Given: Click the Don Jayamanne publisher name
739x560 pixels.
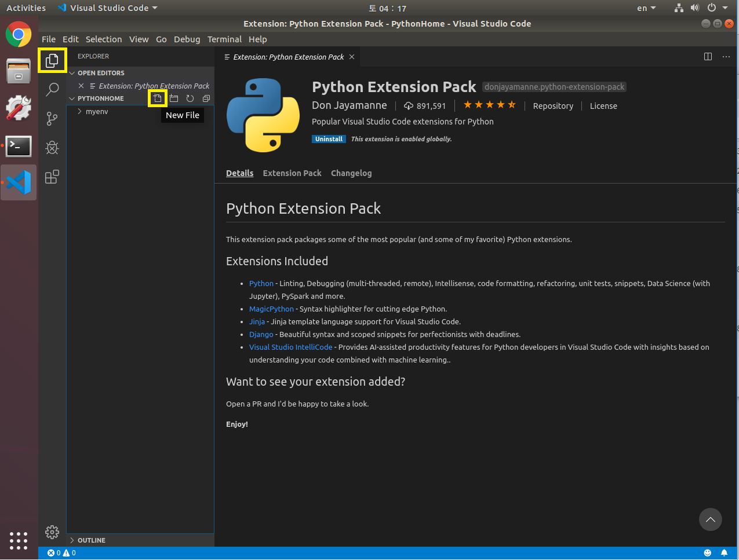Looking at the screenshot, I should coord(350,105).
